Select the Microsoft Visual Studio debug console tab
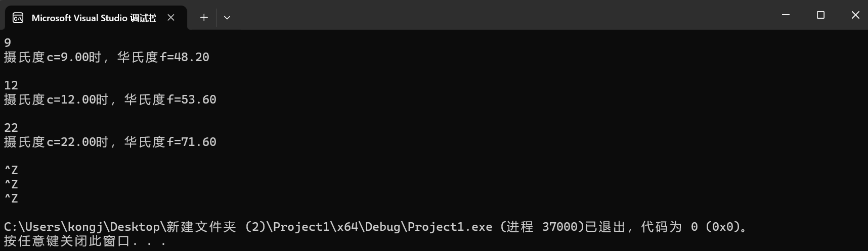This screenshot has width=868, height=251. [x=96, y=18]
